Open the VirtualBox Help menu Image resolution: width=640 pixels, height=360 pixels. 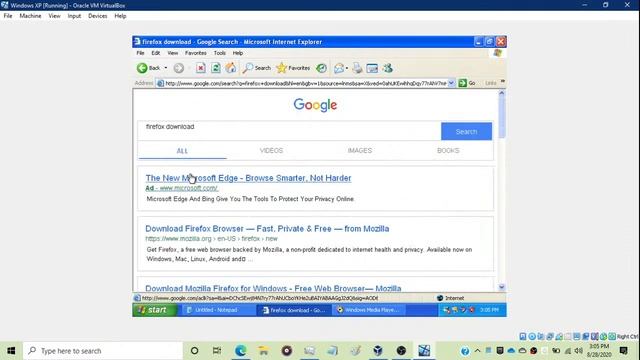pos(120,16)
